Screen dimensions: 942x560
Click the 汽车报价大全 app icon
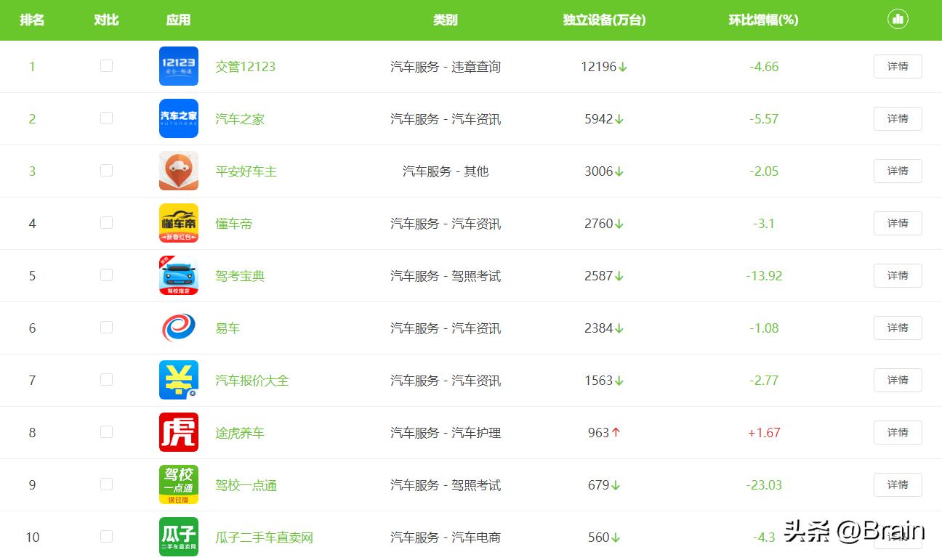click(178, 380)
